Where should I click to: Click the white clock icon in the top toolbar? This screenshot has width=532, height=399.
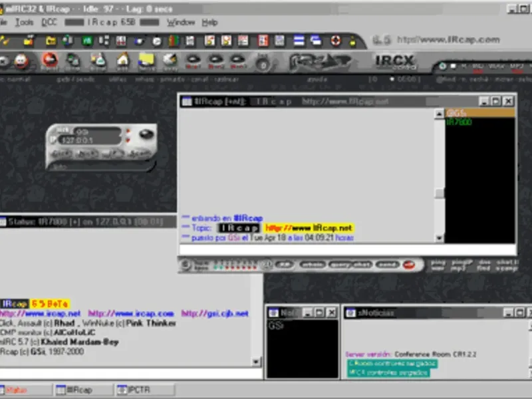point(157,41)
